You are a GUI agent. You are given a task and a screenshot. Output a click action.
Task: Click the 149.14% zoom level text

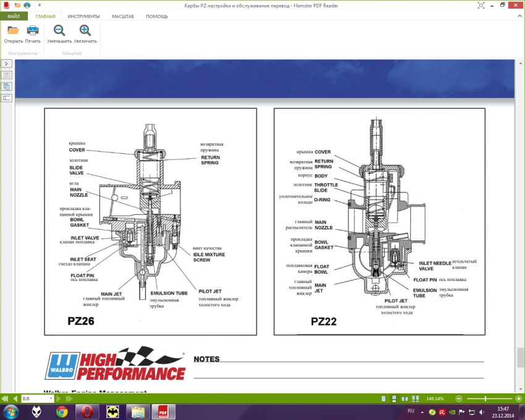coord(435,398)
